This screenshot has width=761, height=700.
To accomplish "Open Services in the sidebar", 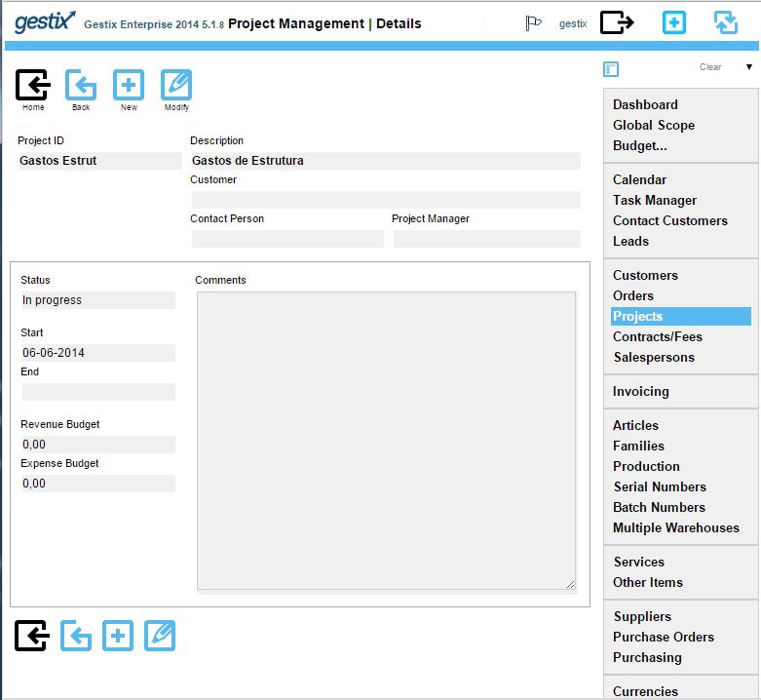I will point(638,562).
